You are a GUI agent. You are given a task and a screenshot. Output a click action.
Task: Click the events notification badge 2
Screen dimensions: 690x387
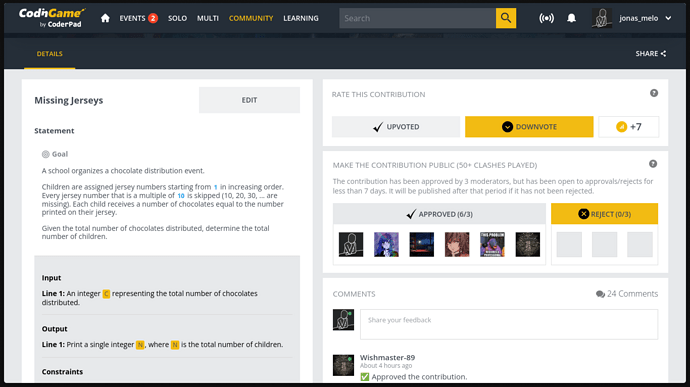(153, 18)
